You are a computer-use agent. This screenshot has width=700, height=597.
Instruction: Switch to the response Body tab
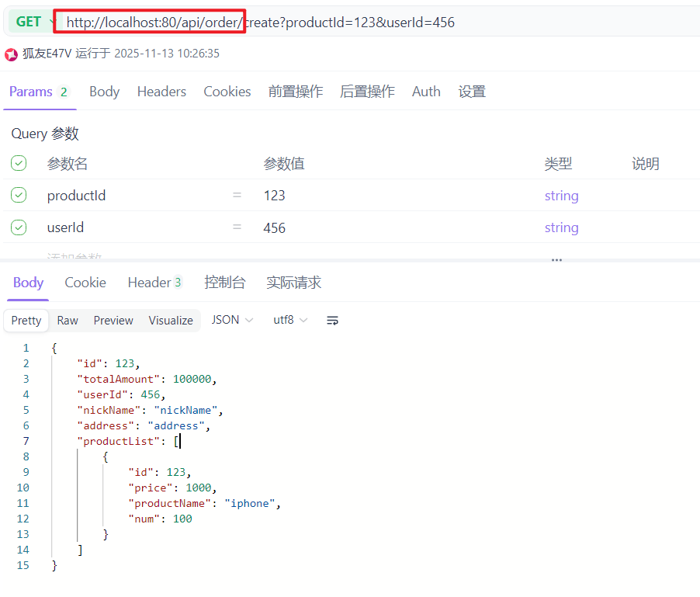point(28,283)
